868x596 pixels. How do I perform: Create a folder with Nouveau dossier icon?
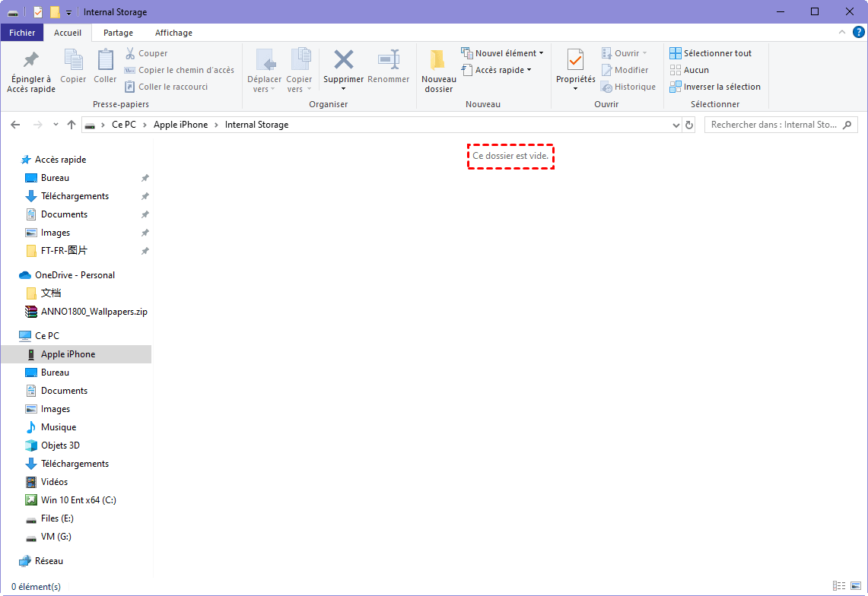438,61
